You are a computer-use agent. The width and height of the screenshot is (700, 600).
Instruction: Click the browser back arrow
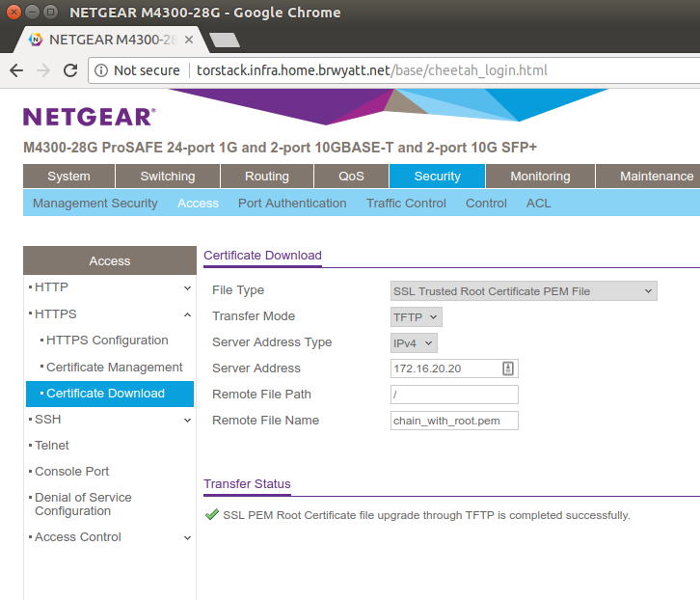tap(16, 70)
